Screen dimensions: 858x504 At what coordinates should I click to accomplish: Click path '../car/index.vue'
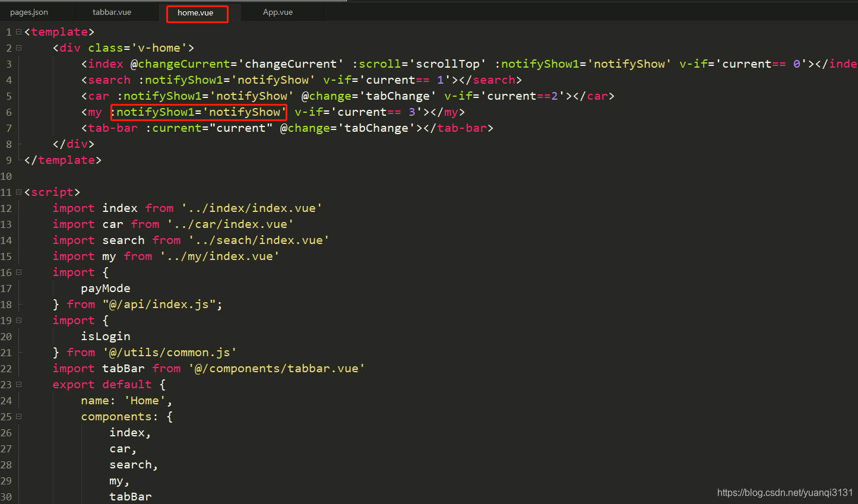230,224
